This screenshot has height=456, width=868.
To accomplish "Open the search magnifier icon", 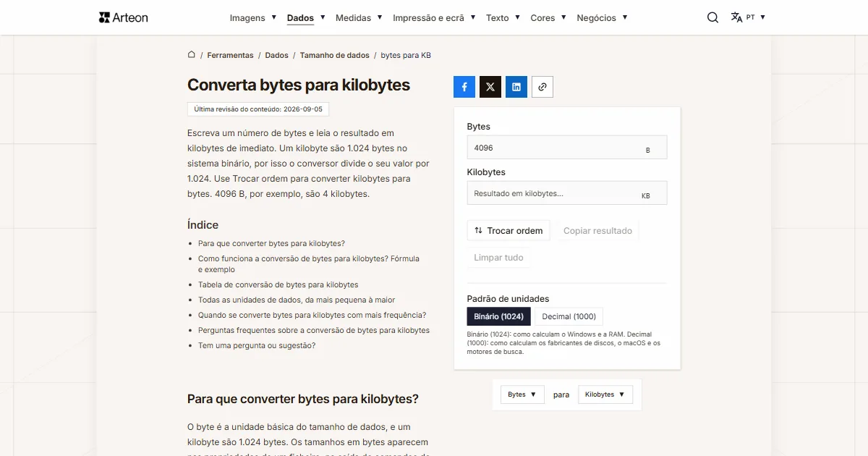I will (x=712, y=17).
